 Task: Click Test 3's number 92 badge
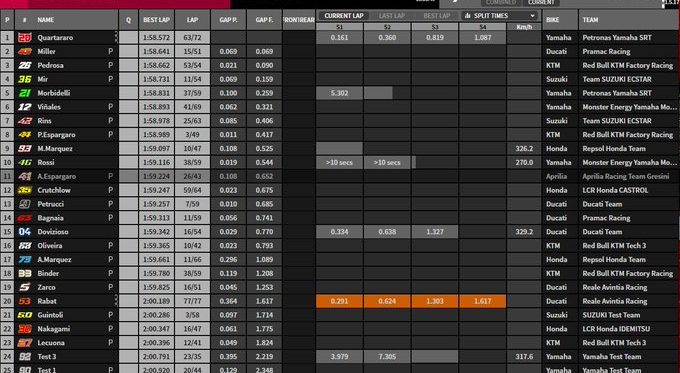(25, 357)
